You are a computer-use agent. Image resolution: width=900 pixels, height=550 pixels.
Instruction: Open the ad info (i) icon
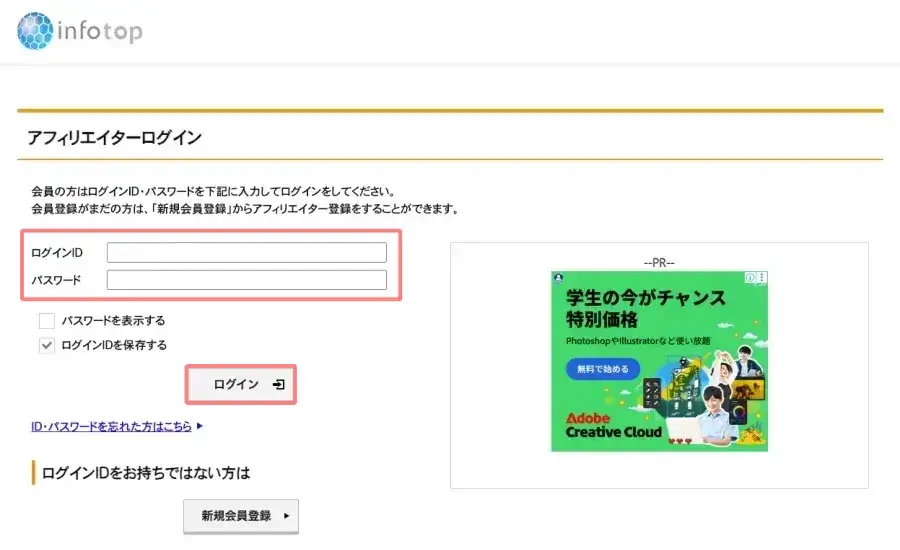(x=750, y=277)
